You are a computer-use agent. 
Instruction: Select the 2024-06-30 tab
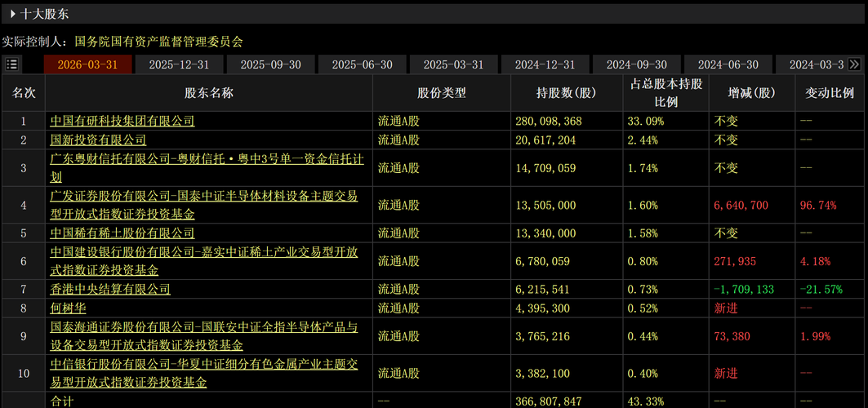click(728, 64)
